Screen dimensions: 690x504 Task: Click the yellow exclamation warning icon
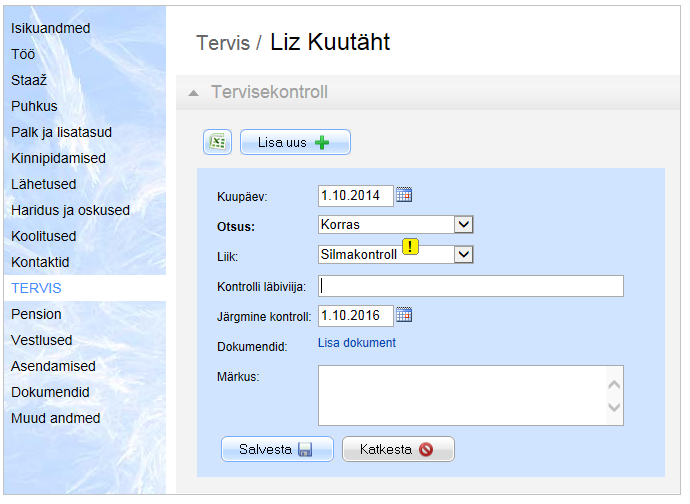[x=410, y=246]
